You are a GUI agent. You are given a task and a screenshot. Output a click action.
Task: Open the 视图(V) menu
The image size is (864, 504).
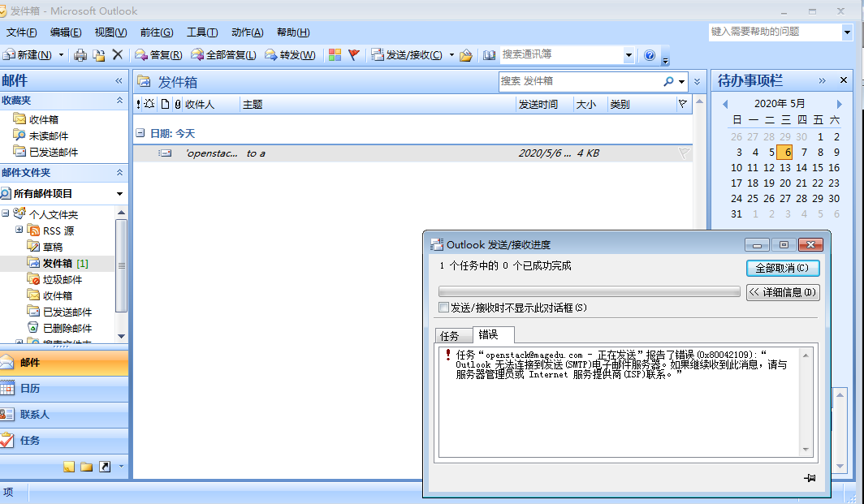[110, 32]
